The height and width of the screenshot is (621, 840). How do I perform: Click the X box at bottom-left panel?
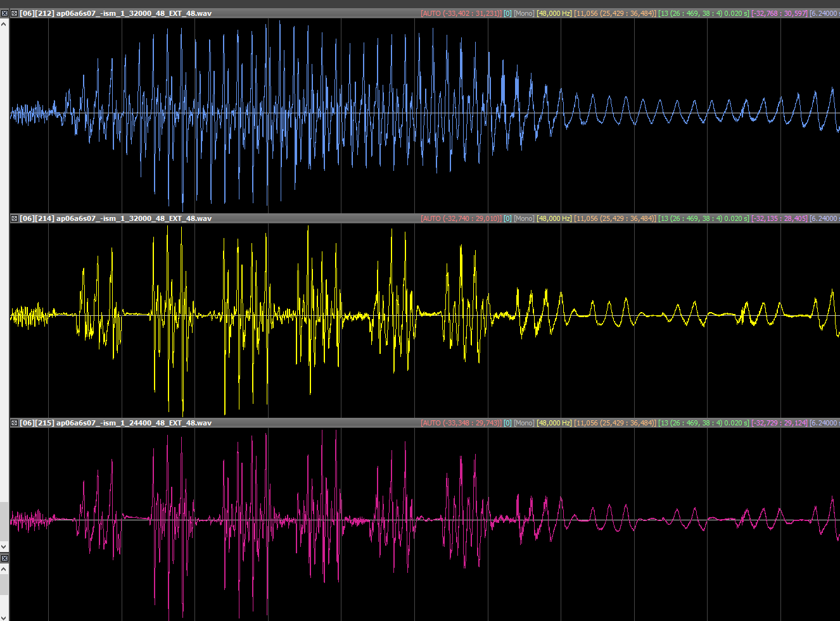pyautogui.click(x=4, y=558)
